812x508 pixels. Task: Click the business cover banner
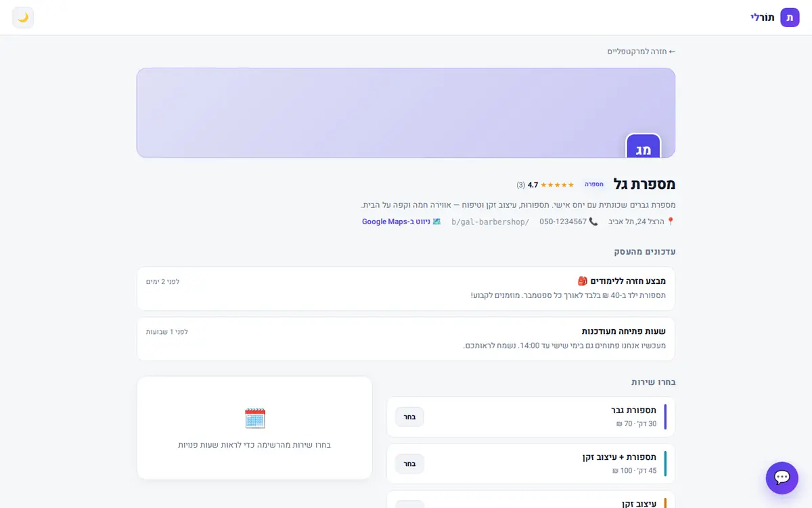coord(406,112)
